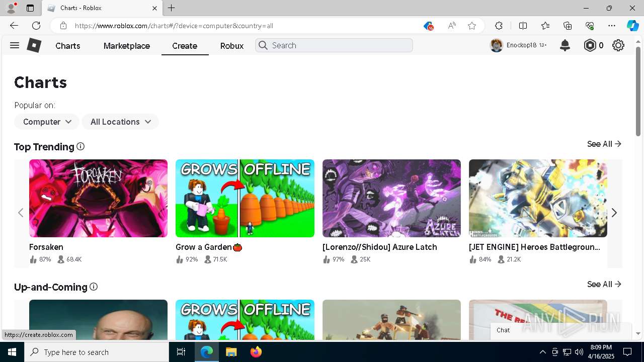Open a new browser tab
The image size is (644, 362).
(172, 8)
